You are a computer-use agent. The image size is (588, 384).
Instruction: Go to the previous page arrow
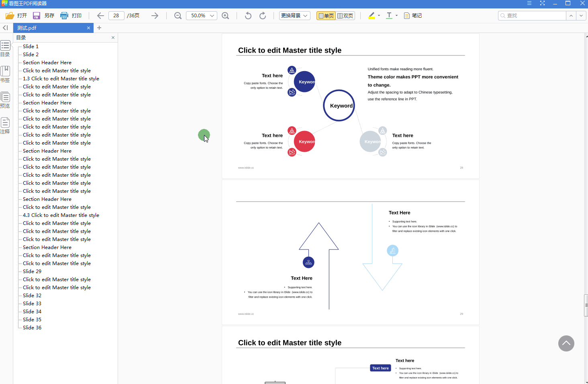(100, 16)
